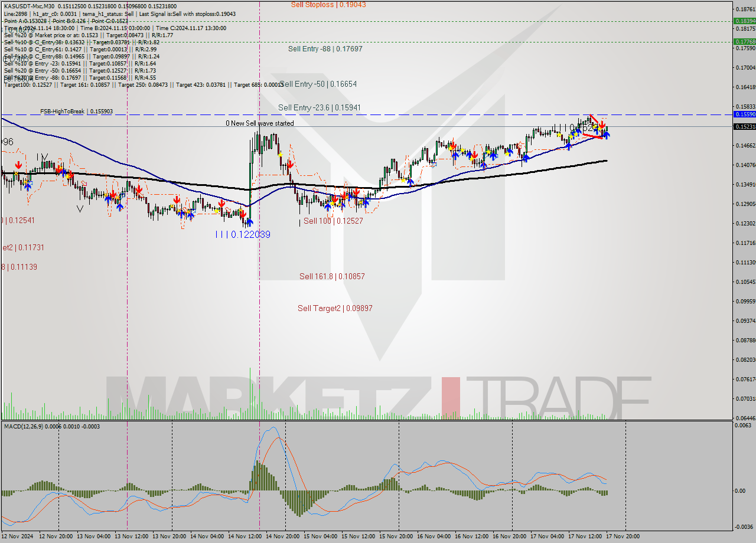The width and height of the screenshot is (756, 543).
Task: Click the '15 Nov 20:00' time axis label
Action: tap(397, 537)
